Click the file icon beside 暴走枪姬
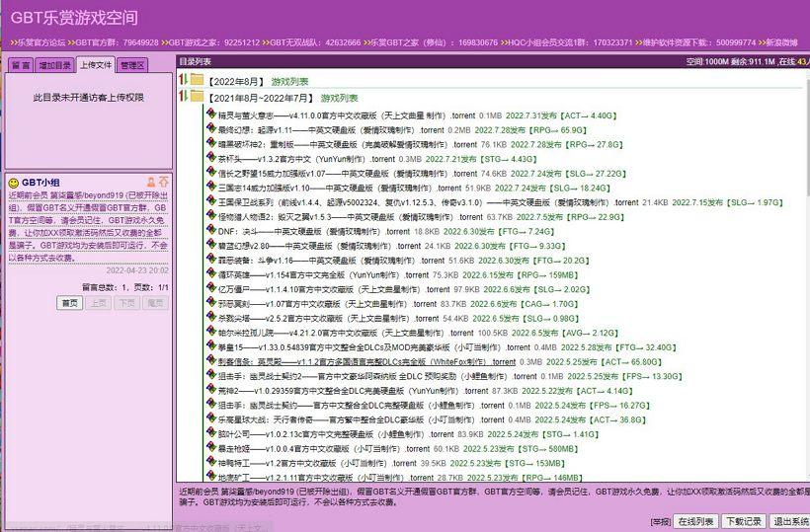Screen dimensions: 810x532 click(210, 446)
